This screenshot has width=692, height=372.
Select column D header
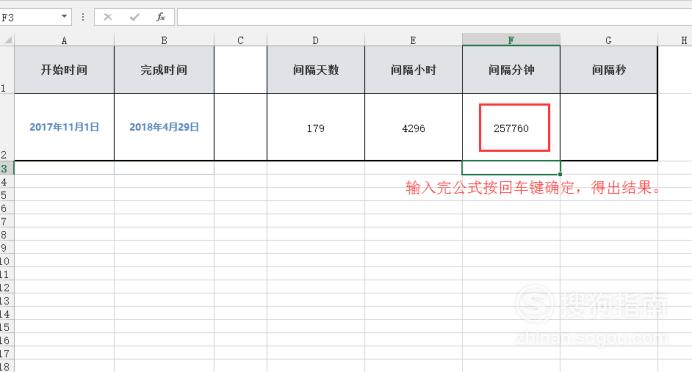[x=316, y=40]
